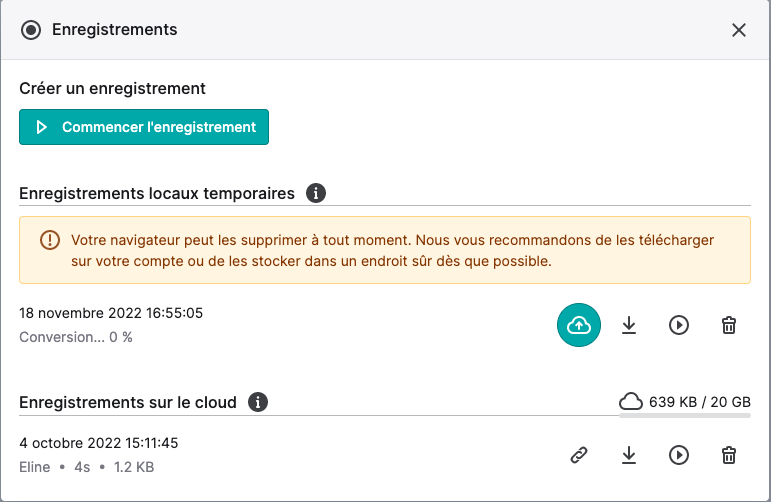Click the orange warning icon in banner

(x=50, y=240)
